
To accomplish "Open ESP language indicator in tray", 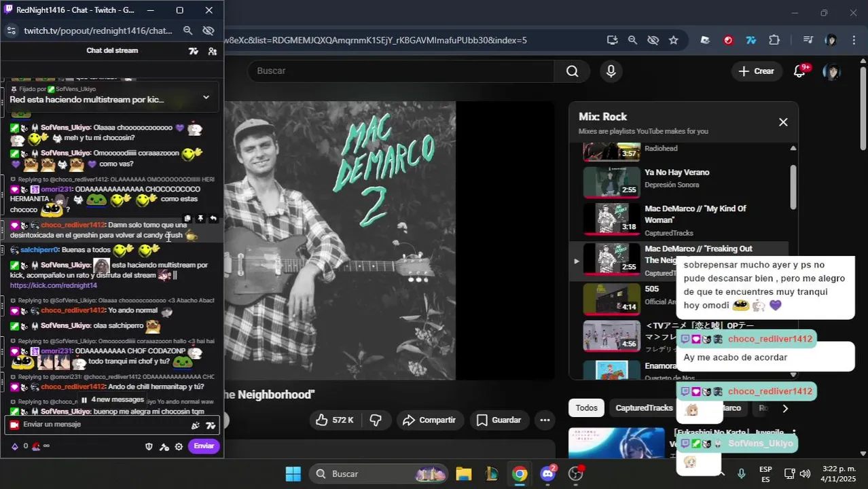I will [765, 473].
